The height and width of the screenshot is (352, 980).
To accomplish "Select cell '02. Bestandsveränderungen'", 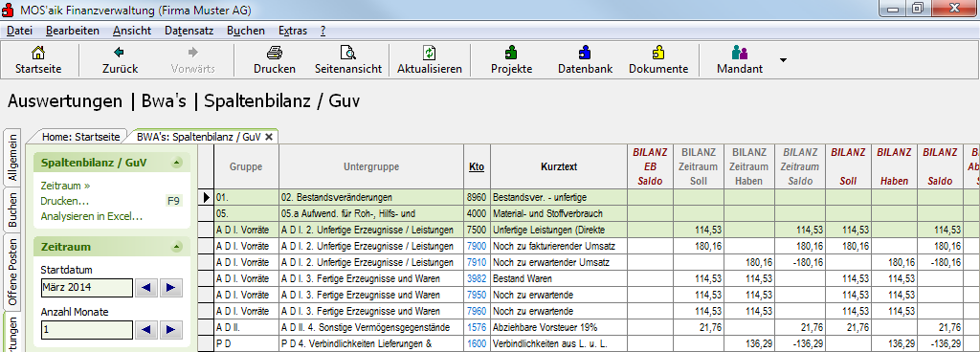I will 371,197.
